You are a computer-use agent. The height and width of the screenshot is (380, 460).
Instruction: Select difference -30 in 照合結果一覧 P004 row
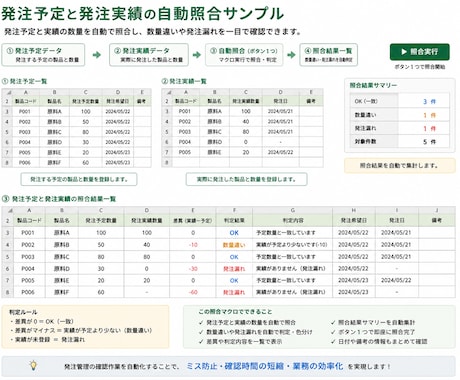coord(193,269)
